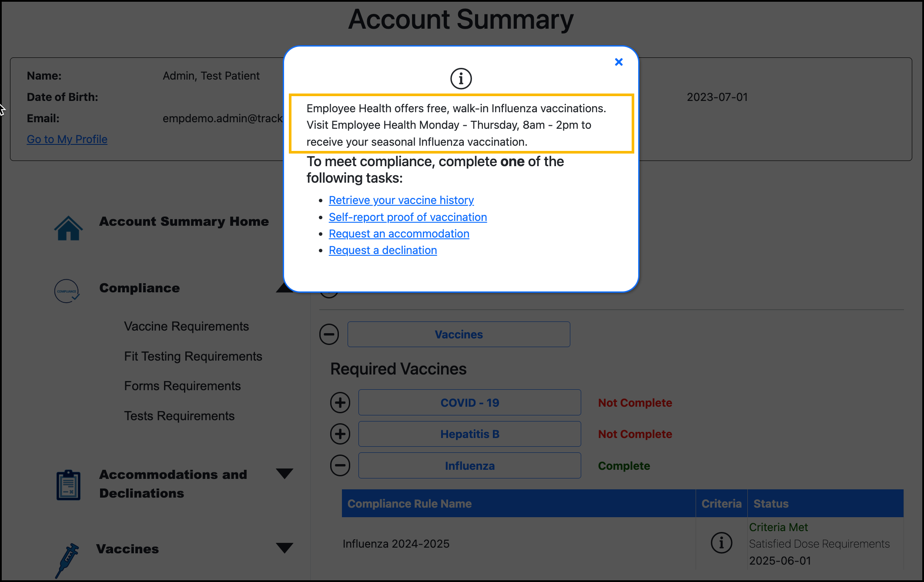The width and height of the screenshot is (924, 582).
Task: Open Fit Testing Requirements from sidebar
Action: [x=193, y=356]
